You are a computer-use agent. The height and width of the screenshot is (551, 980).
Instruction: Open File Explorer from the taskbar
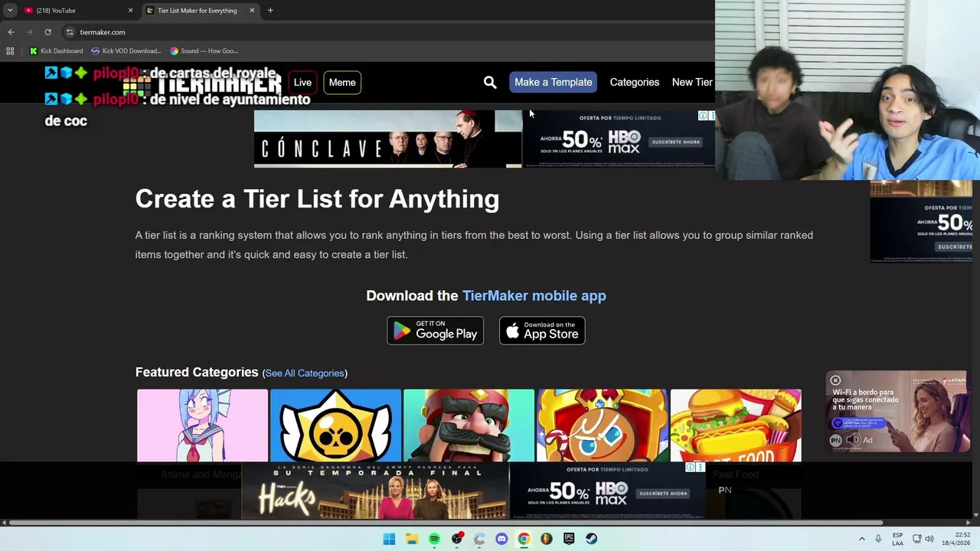pos(412,539)
